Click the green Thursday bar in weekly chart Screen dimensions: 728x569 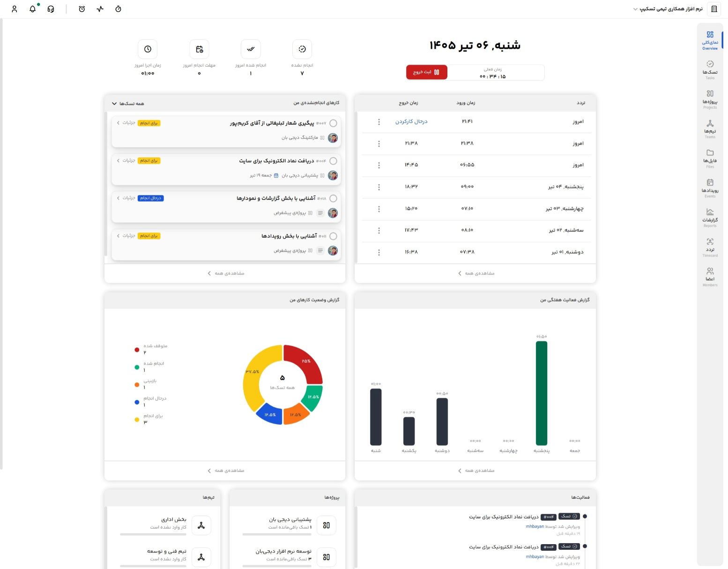click(x=541, y=393)
